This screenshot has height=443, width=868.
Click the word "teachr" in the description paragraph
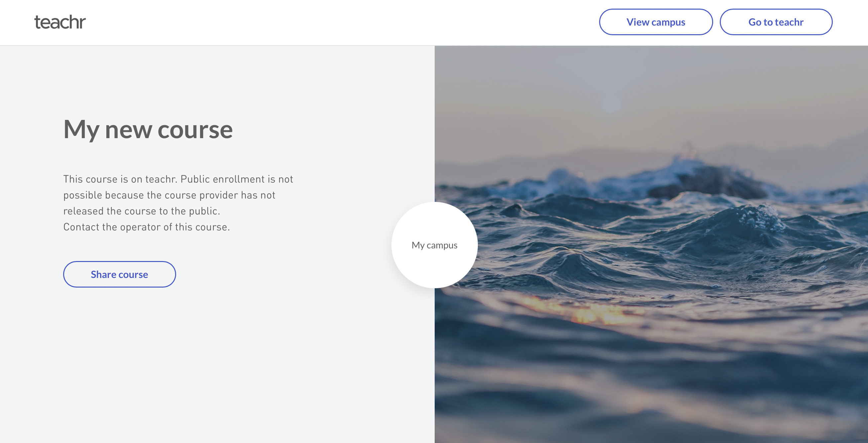click(x=161, y=179)
